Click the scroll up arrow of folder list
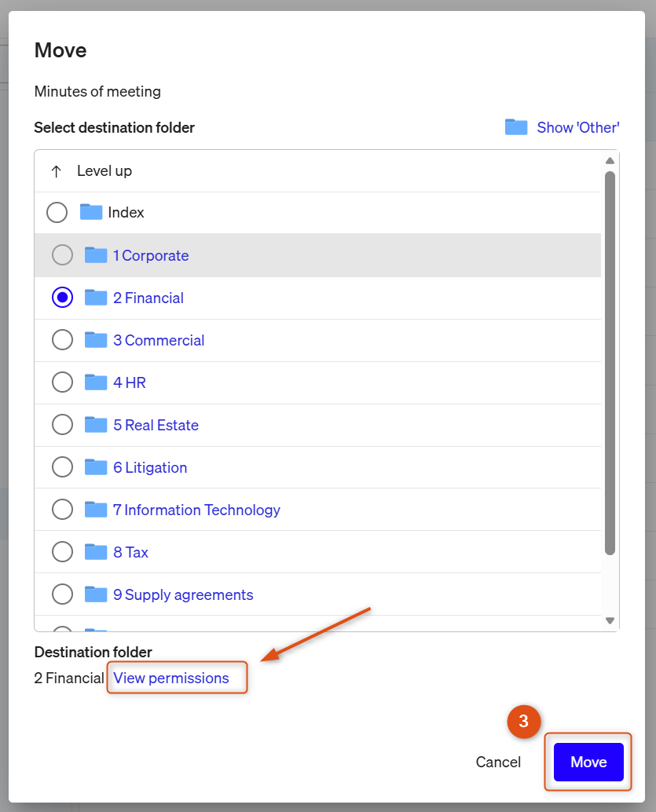Viewport: 656px width, 812px height. point(610,160)
